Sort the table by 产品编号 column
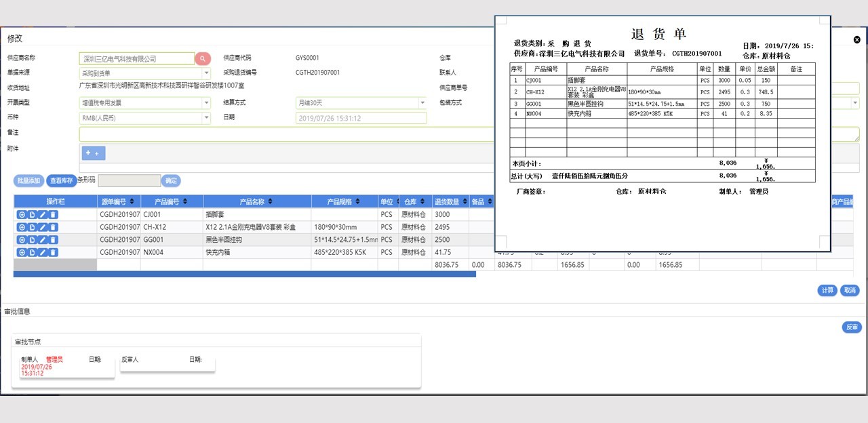868x423 pixels. (x=172, y=202)
